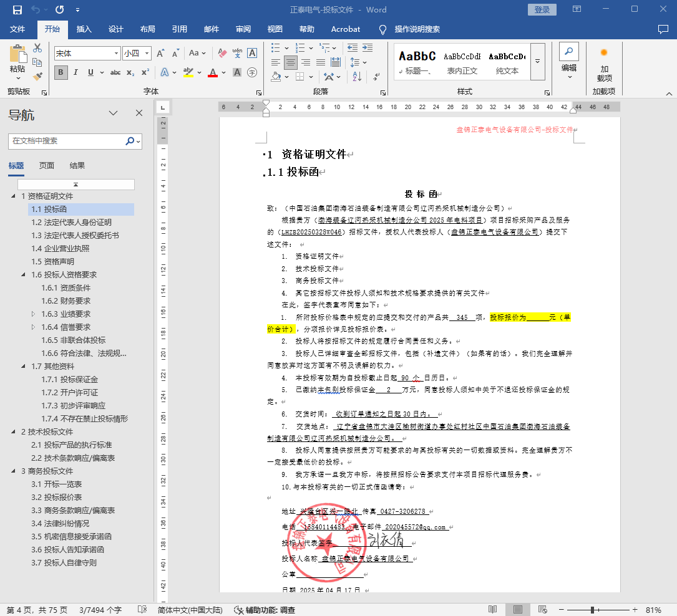
Task: Open the Change Case (Aa) dropdown
Action: point(197,53)
